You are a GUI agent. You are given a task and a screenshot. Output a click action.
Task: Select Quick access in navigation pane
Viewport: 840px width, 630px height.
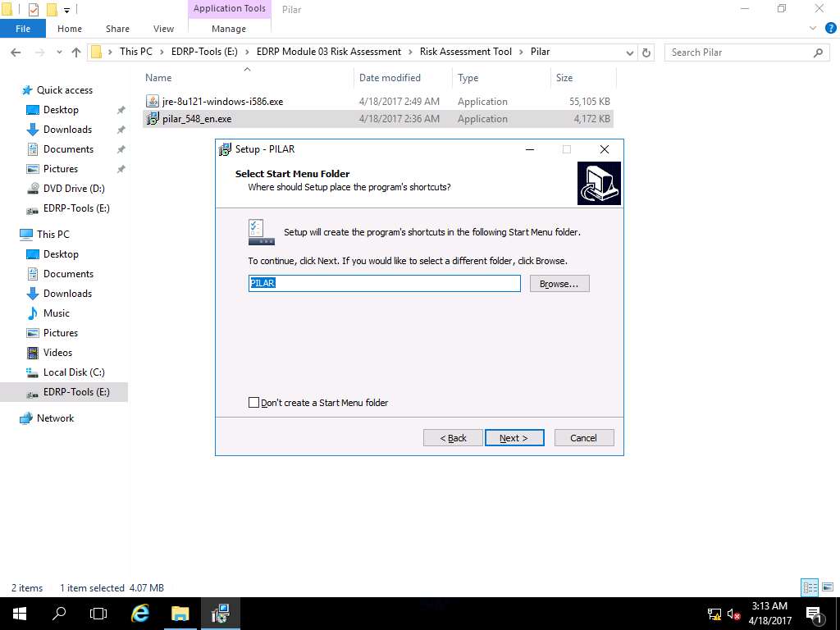64,90
